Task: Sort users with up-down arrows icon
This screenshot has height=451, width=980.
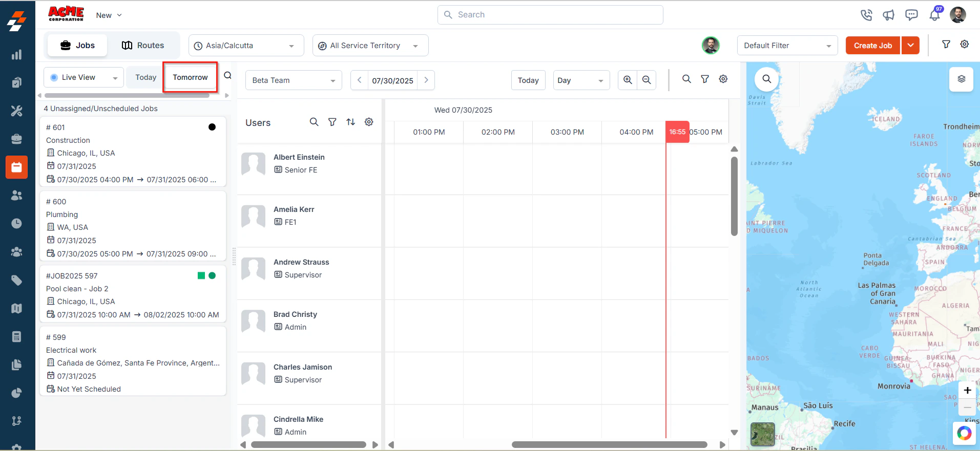Action: click(x=350, y=122)
